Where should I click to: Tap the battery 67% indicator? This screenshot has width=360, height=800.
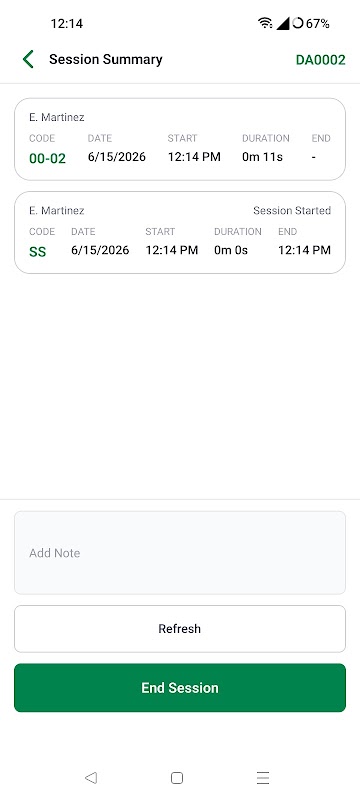(311, 23)
